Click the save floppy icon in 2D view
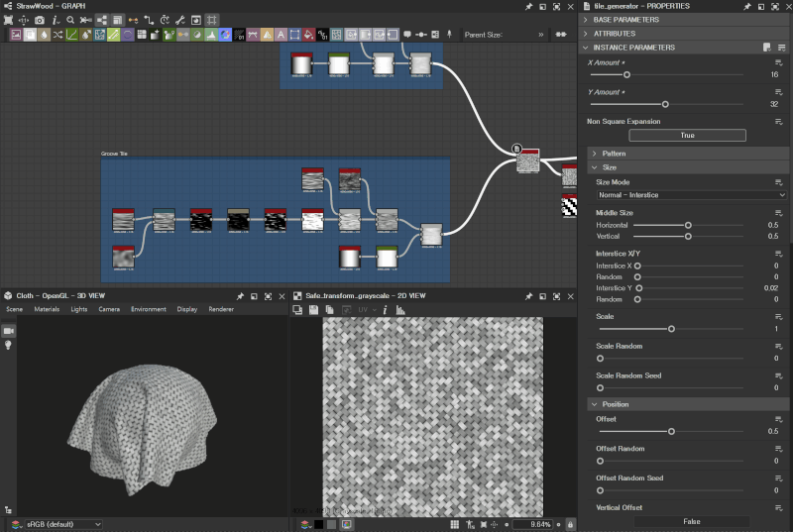793x532 pixels. tap(314, 310)
